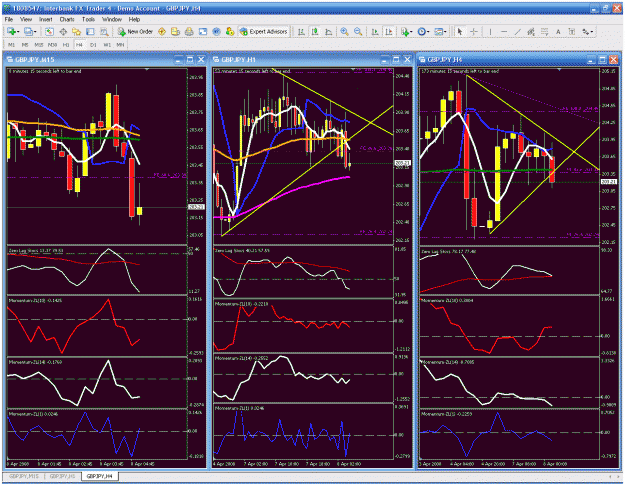Switch to the GBPJPY,M15 bottom tab
Image resolution: width=625 pixels, height=484 pixels.
(24, 476)
